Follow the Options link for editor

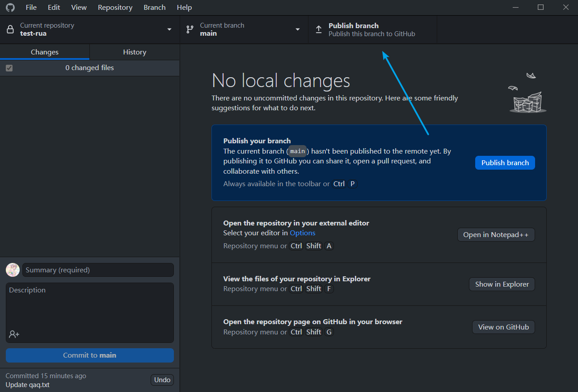[x=302, y=233]
